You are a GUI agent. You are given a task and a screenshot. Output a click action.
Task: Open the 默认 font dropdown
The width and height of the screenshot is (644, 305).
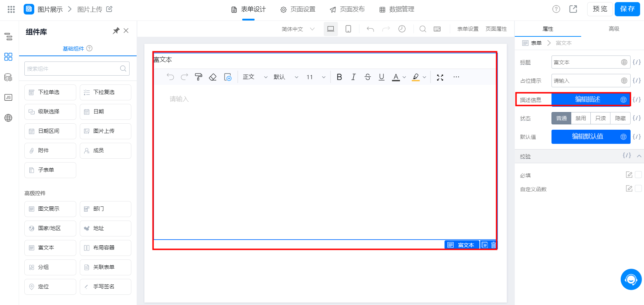[x=286, y=77]
